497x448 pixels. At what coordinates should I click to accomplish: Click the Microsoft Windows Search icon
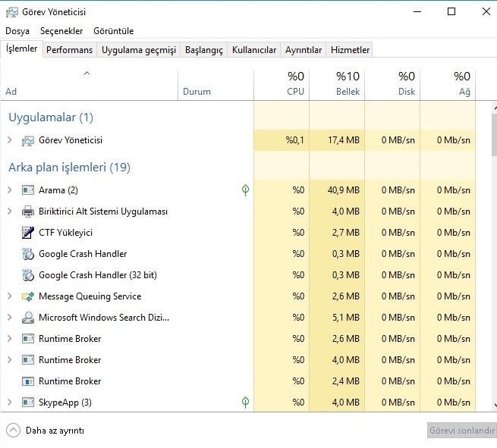[28, 318]
